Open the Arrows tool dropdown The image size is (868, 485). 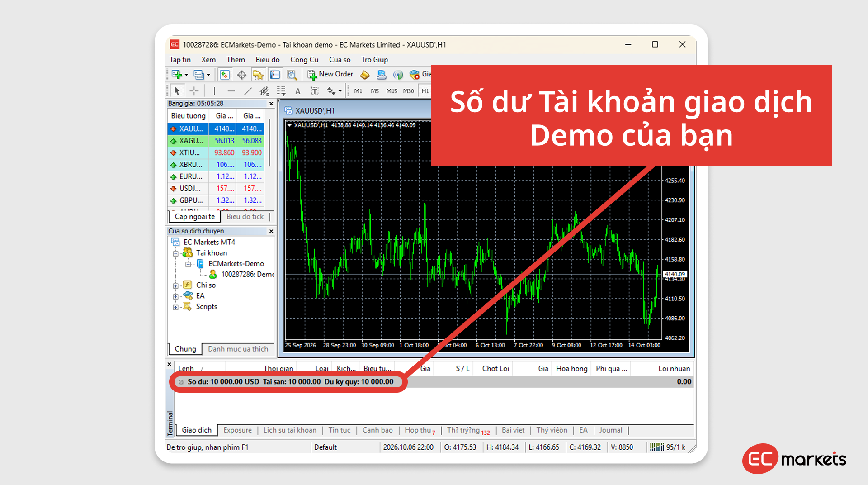point(340,91)
